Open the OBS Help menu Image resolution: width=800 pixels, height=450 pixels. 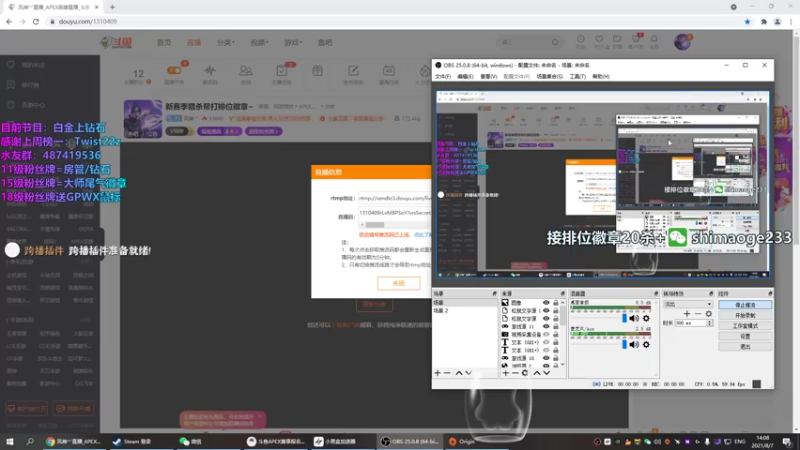tap(601, 77)
